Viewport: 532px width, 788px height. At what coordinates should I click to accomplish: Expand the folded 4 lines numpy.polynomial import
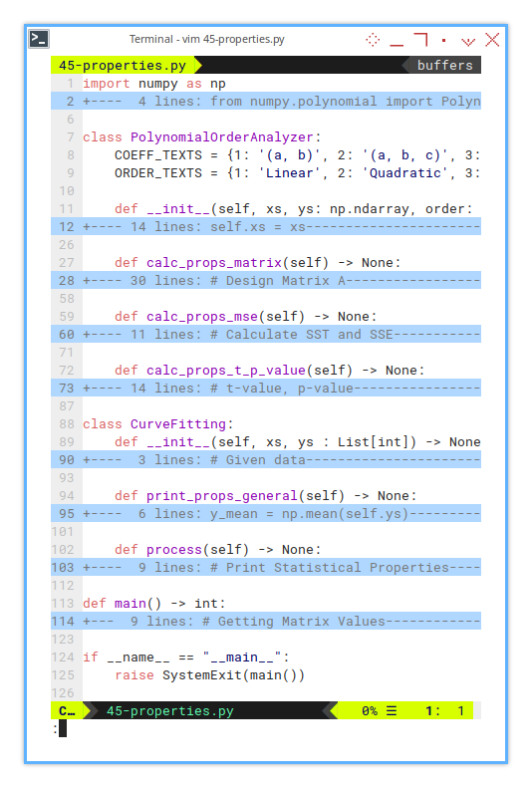click(x=266, y=101)
